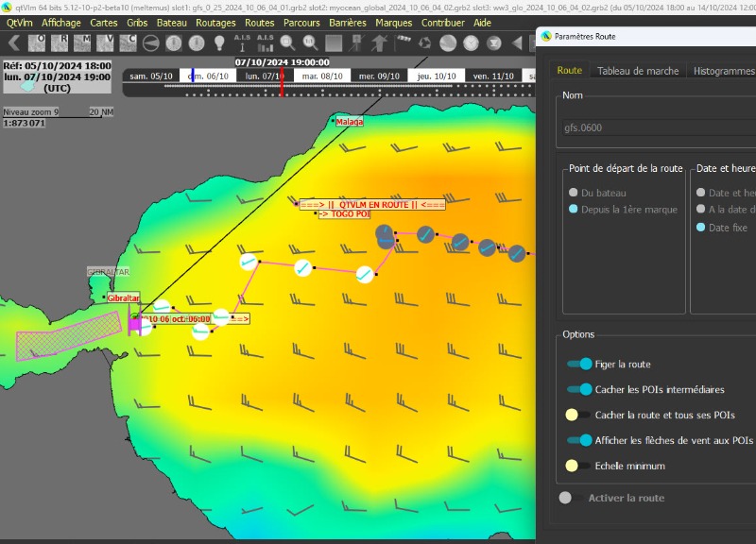
Task: Open the Gribs menu
Action: click(x=137, y=23)
